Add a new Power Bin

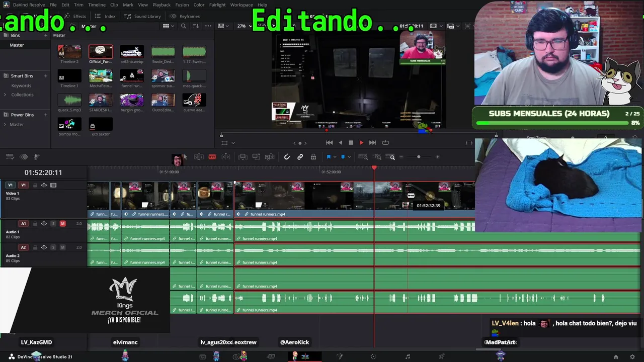45,115
